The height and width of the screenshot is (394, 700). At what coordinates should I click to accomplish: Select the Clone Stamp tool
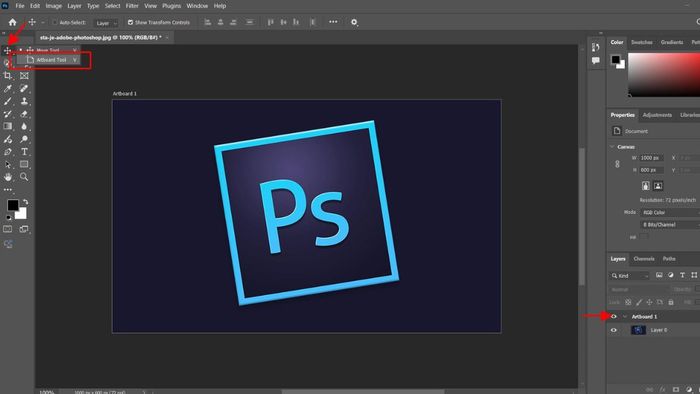(24, 101)
